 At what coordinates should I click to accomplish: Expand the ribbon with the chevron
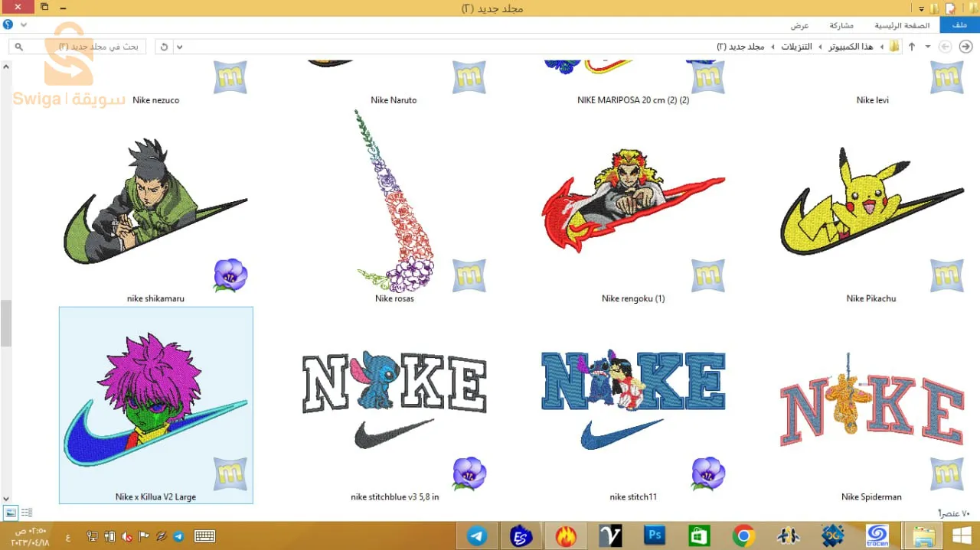coord(24,25)
